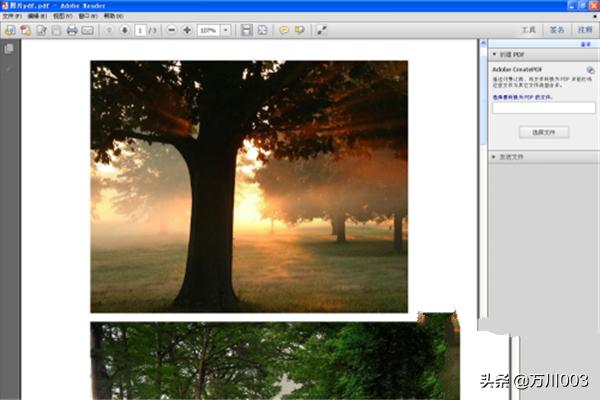The width and height of the screenshot is (600, 400).
Task: Open the 帮助 menu
Action: 114,17
